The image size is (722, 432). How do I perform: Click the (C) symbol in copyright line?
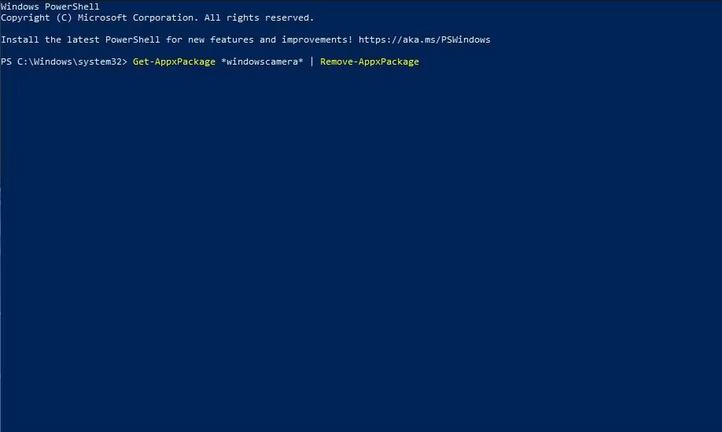[64, 18]
